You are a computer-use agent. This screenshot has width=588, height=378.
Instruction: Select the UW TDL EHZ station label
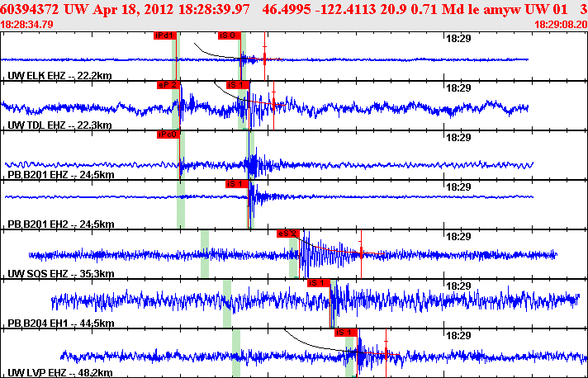click(59, 125)
